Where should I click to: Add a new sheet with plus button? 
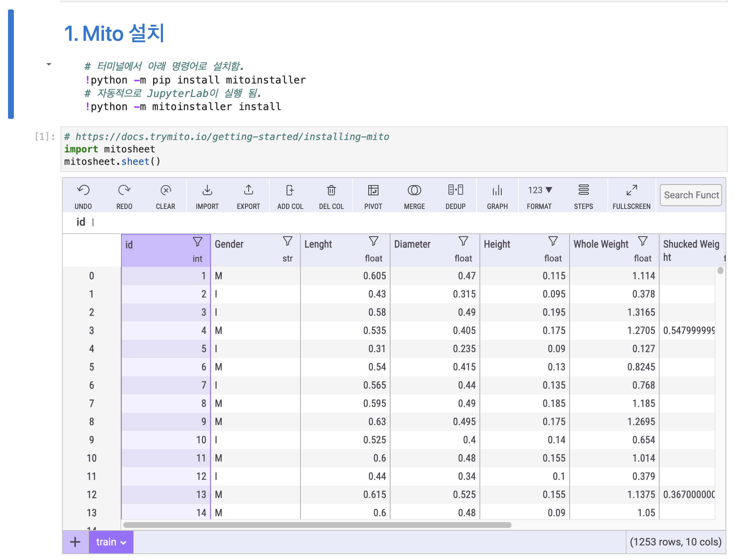tap(75, 542)
